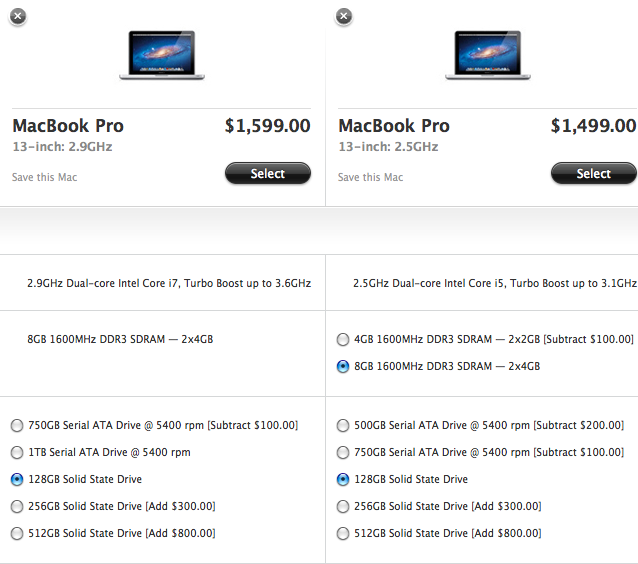Remove the 2.5GHz MacBook Pro with the X icon
The image size is (638, 564).
344,16
